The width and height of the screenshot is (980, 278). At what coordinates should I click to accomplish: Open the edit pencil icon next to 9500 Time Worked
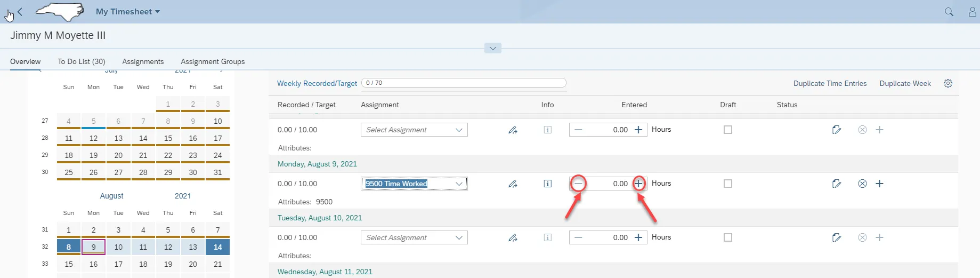[x=513, y=184]
